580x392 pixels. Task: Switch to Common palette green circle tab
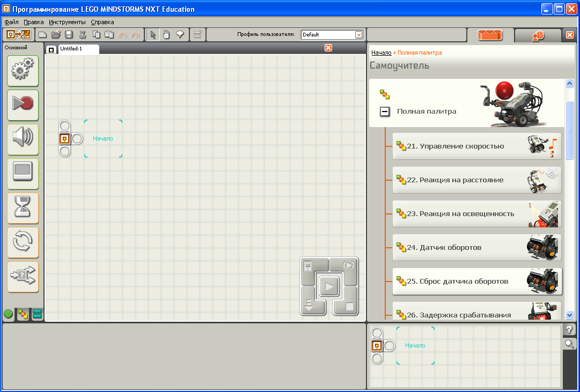(x=8, y=315)
